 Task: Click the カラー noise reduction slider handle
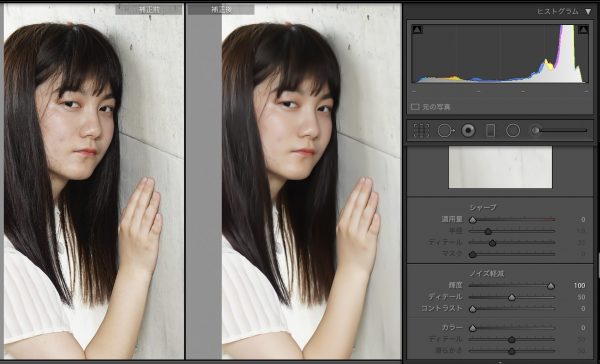coord(473,328)
